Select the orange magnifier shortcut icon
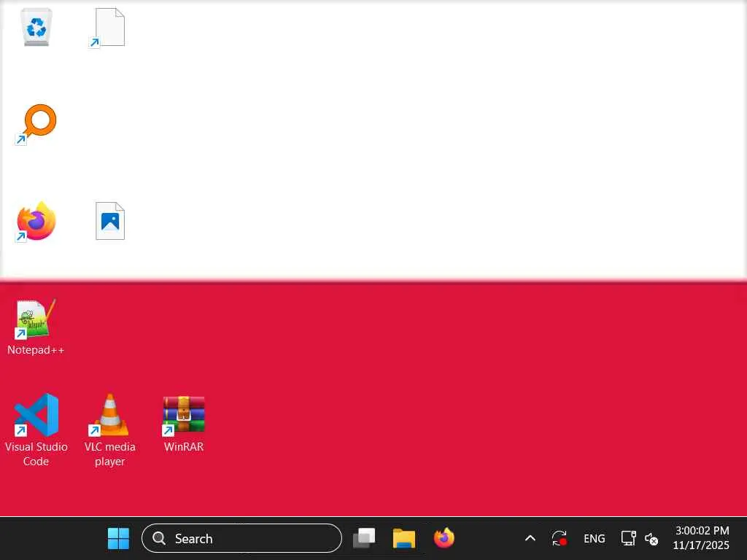Image resolution: width=747 pixels, height=560 pixels. pyautogui.click(x=36, y=124)
